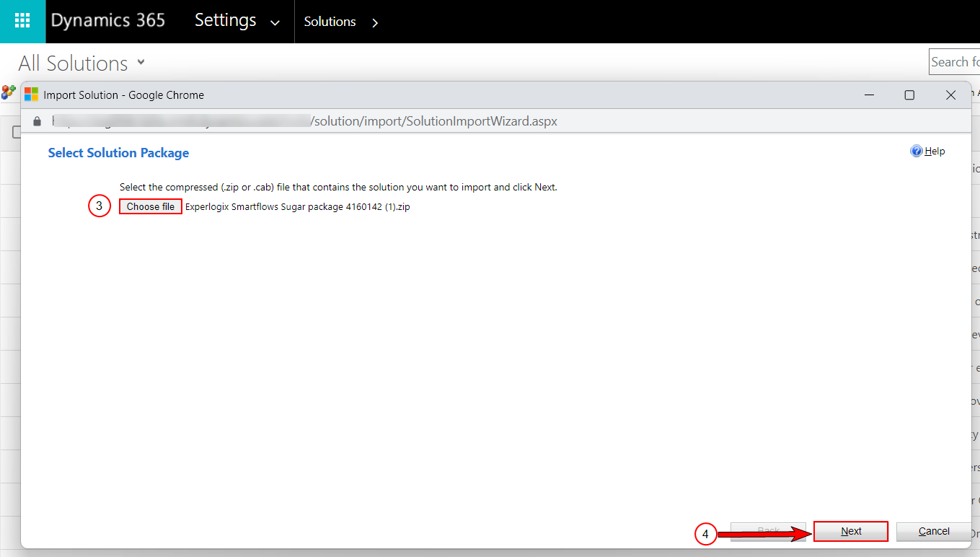The image size is (980, 557).
Task: Click the address bar lock icon
Action: 37,121
